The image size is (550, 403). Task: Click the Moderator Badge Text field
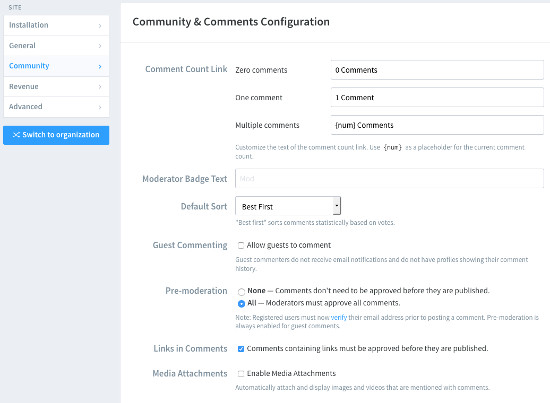tap(389, 178)
